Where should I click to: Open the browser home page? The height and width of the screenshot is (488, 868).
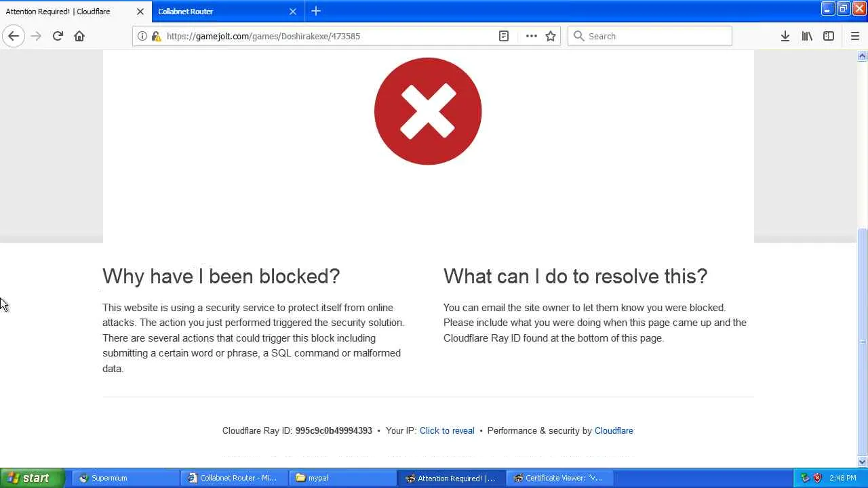pos(79,36)
